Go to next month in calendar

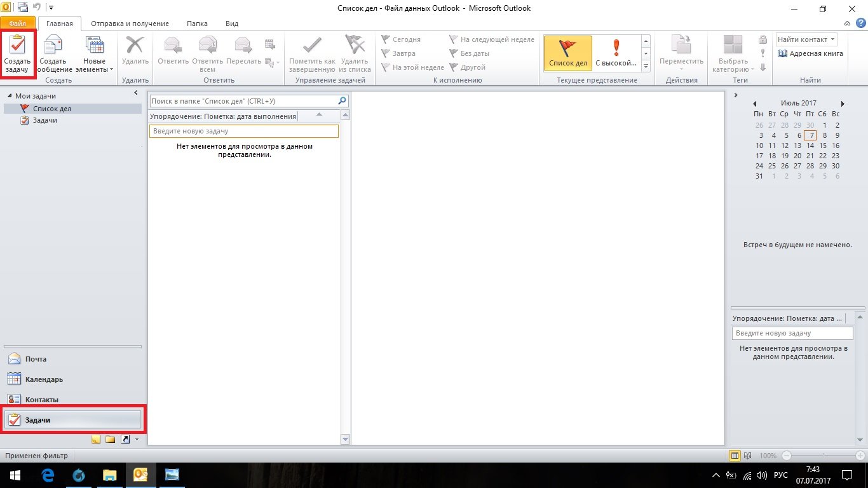[x=843, y=104]
